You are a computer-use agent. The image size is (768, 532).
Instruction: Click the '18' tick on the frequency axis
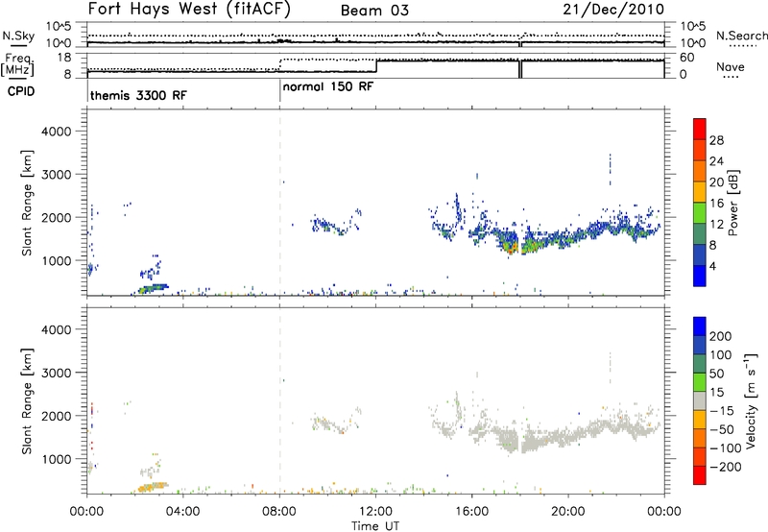(64, 58)
